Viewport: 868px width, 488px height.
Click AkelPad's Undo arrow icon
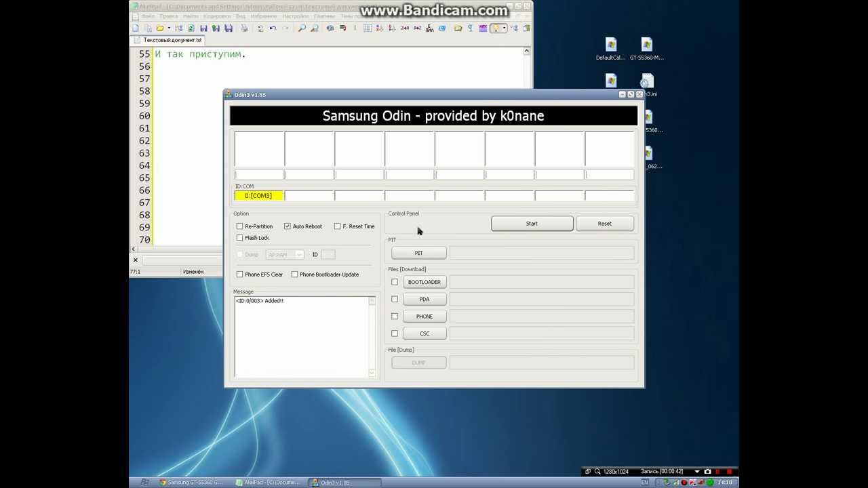(273, 28)
